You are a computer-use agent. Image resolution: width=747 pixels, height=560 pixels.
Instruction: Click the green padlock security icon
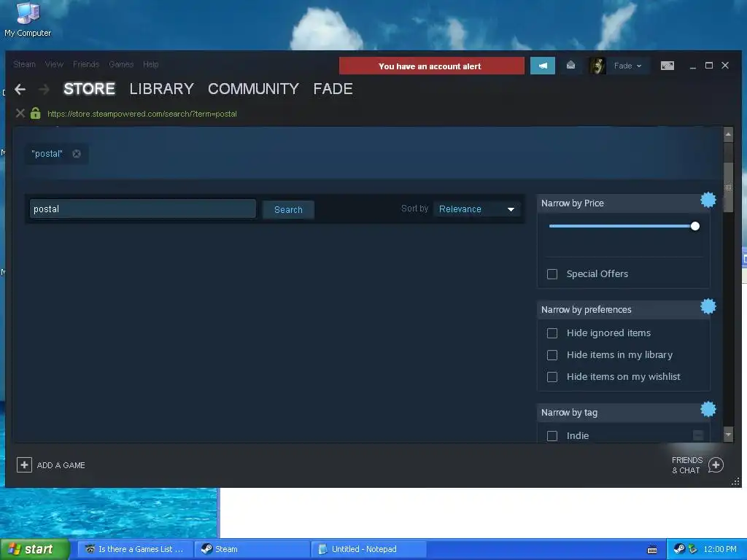click(35, 113)
